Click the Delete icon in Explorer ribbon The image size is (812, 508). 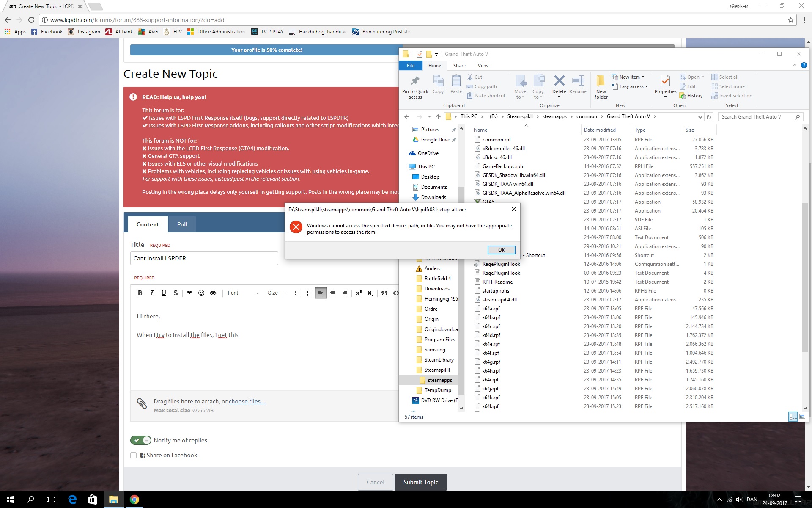559,84
